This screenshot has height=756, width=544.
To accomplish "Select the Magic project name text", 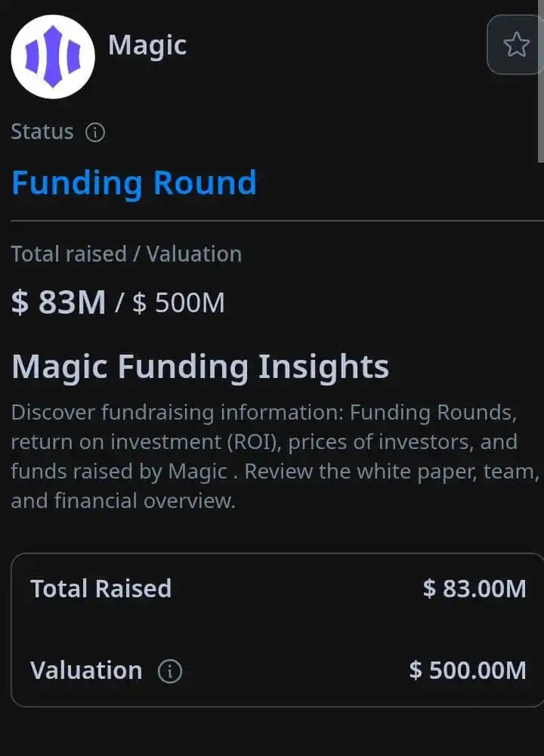I will point(147,45).
